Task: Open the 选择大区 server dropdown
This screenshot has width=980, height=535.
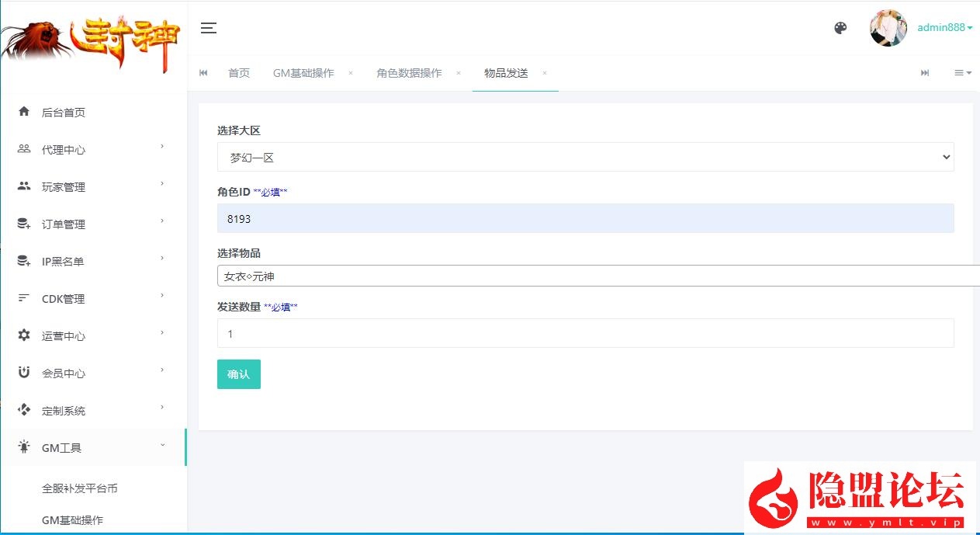Action: (585, 157)
